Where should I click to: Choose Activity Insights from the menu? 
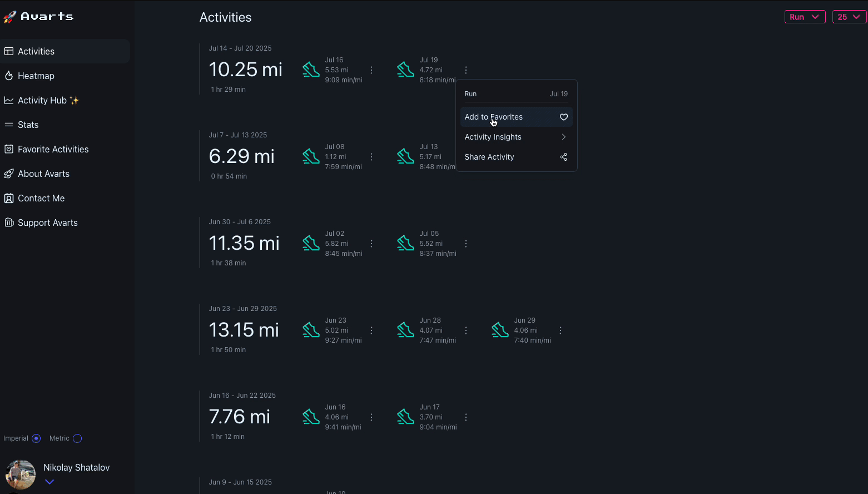coord(493,137)
